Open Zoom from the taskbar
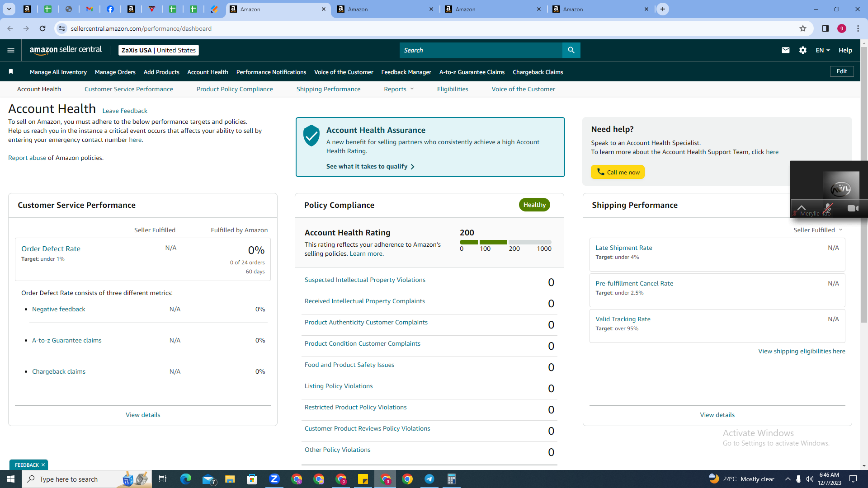Image resolution: width=868 pixels, height=488 pixels. click(x=274, y=479)
